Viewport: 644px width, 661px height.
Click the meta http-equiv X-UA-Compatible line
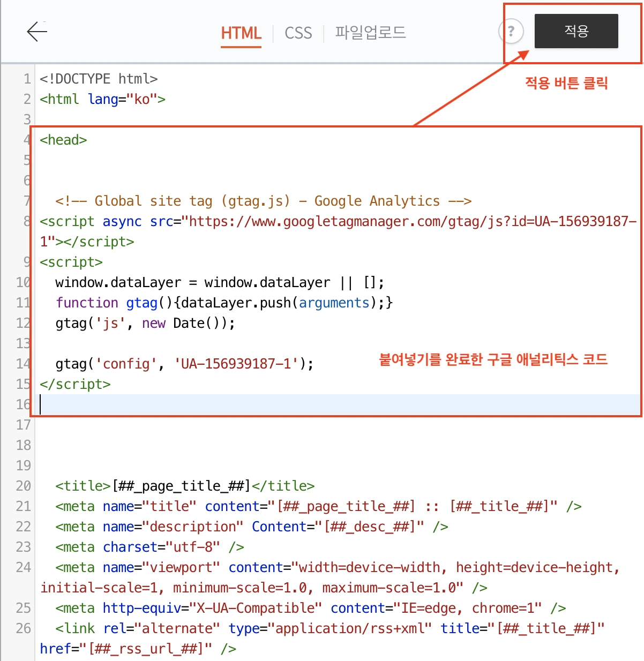pos(310,608)
